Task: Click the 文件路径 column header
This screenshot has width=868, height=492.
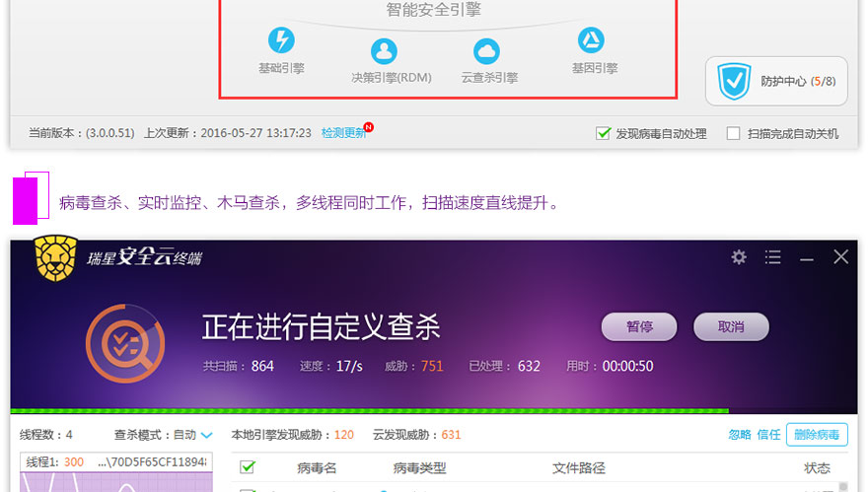Action: click(578, 468)
